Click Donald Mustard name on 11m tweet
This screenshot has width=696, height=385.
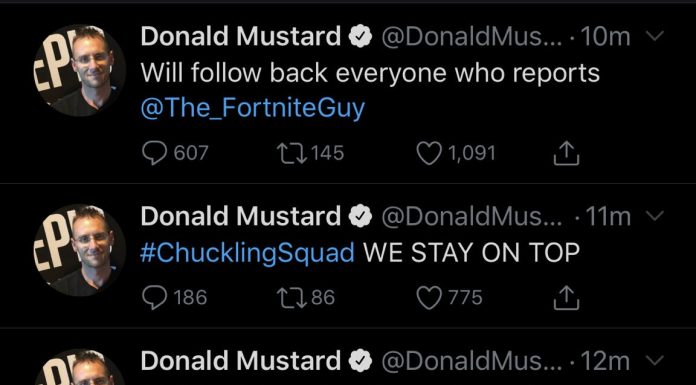241,216
